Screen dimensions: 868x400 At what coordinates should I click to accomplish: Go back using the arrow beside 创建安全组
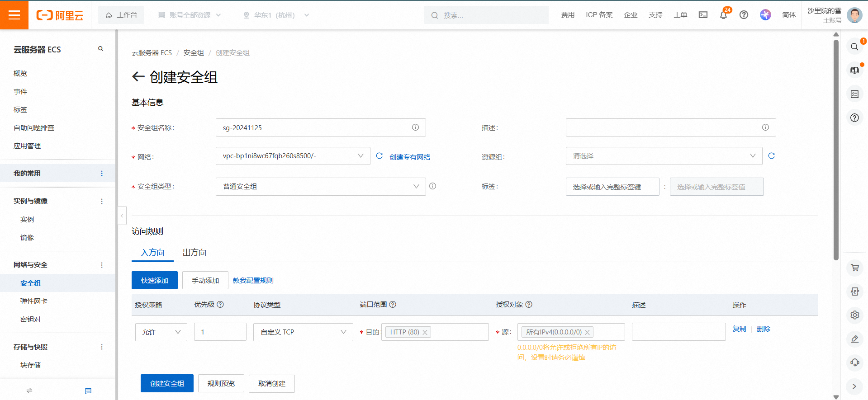(138, 77)
